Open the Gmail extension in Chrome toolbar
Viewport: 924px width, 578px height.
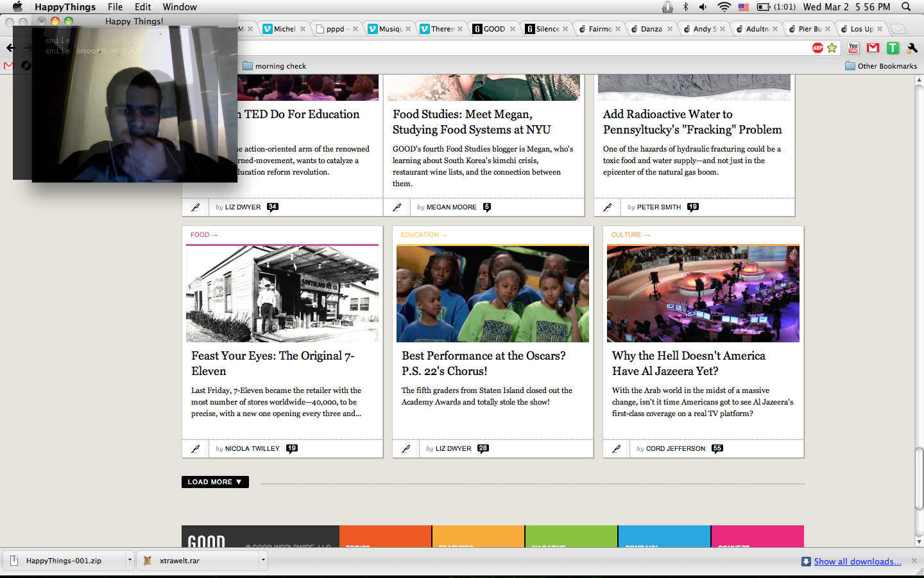point(873,48)
